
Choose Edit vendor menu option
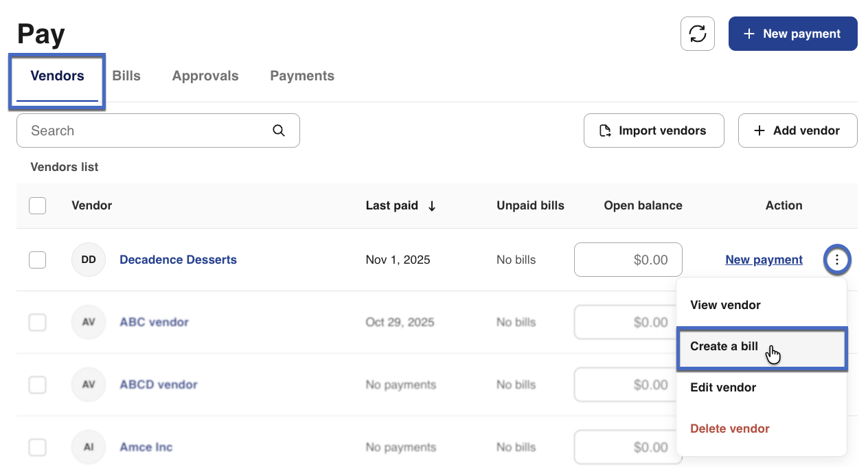click(x=723, y=387)
